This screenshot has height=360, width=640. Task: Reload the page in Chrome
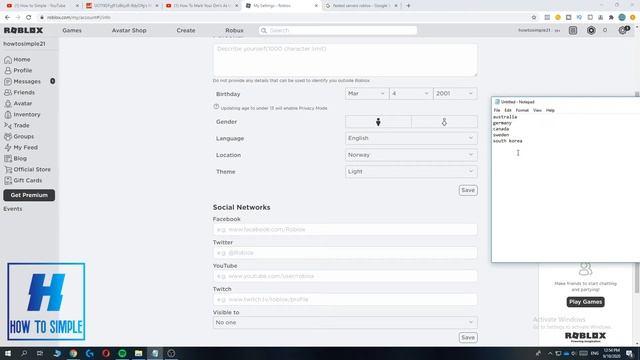29,18
